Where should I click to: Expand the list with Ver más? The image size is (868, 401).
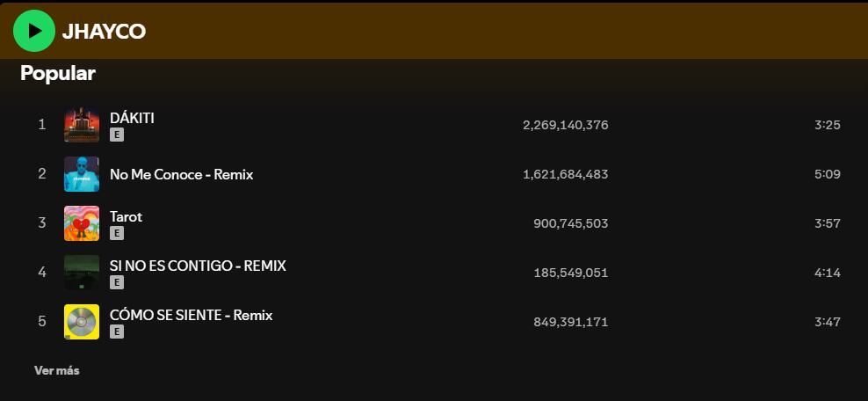pos(56,370)
